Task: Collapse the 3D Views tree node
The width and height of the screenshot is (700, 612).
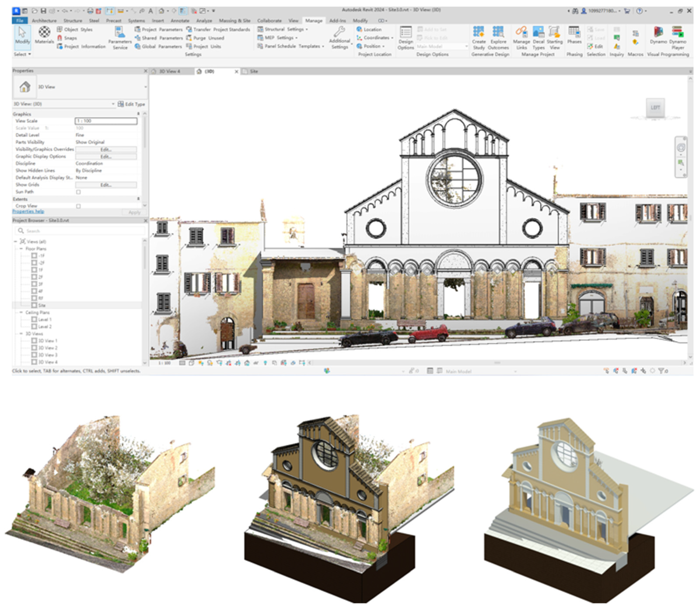Action: click(21, 334)
